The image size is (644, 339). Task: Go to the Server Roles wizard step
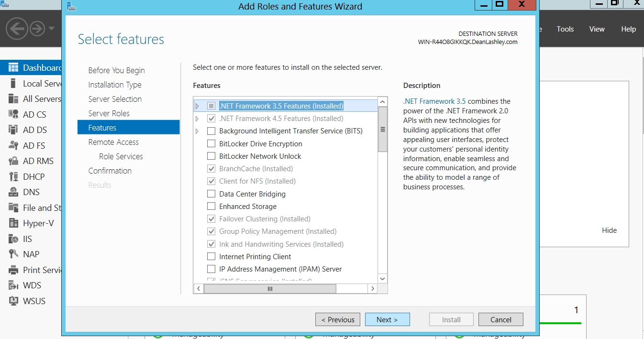109,113
